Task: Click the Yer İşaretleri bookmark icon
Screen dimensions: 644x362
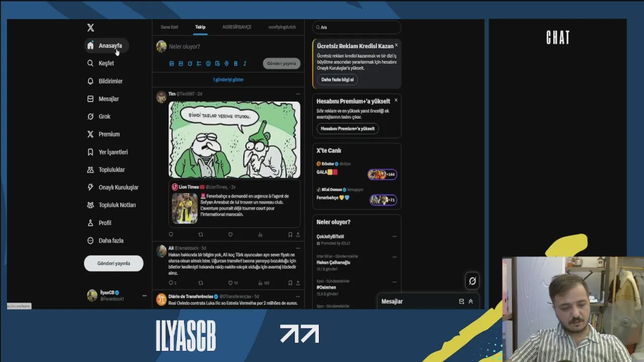Action: [91, 152]
